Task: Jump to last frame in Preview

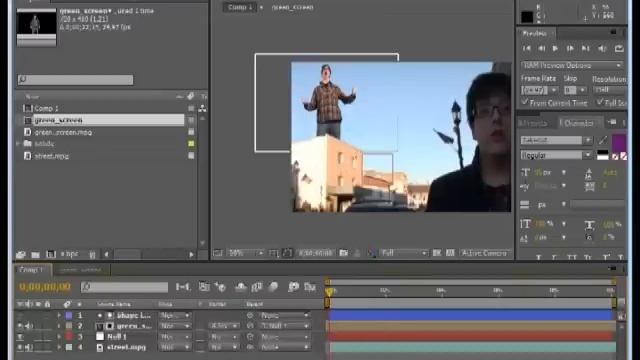Action: click(x=585, y=48)
